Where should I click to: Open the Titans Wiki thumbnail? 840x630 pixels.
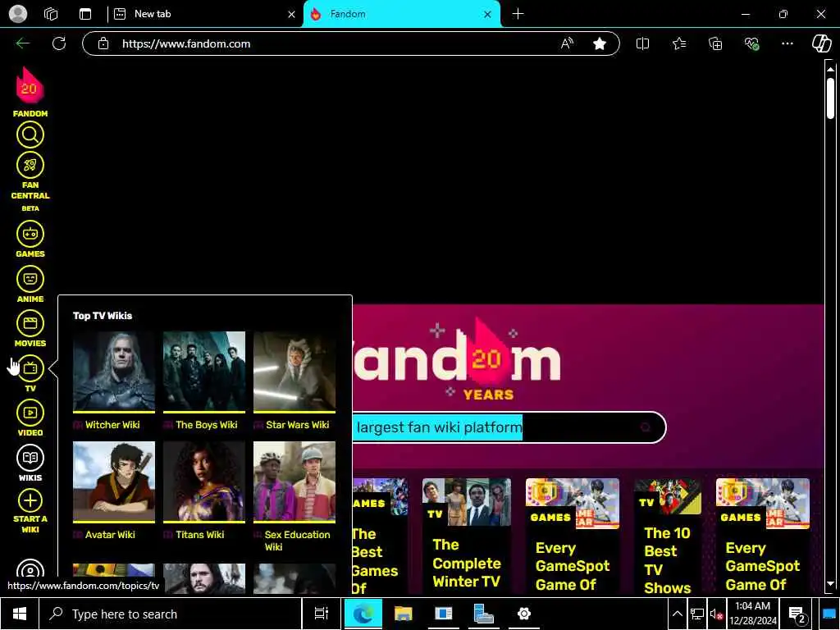click(x=204, y=481)
